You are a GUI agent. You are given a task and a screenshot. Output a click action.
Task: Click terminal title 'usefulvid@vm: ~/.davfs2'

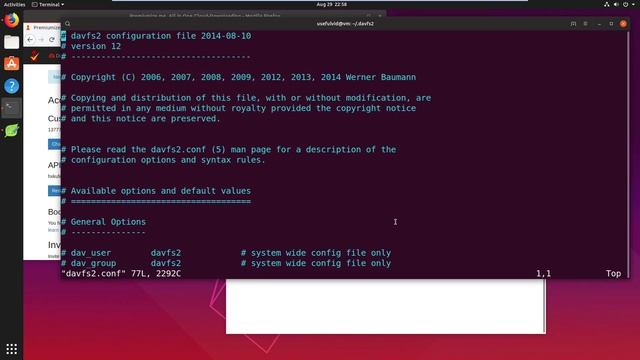click(x=345, y=24)
